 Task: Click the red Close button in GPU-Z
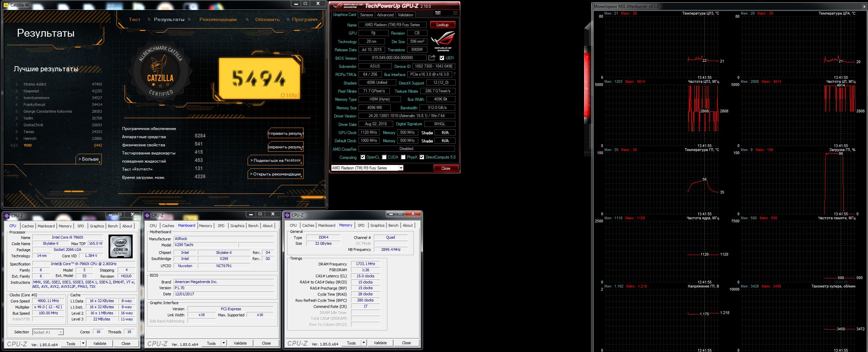pyautogui.click(x=446, y=168)
